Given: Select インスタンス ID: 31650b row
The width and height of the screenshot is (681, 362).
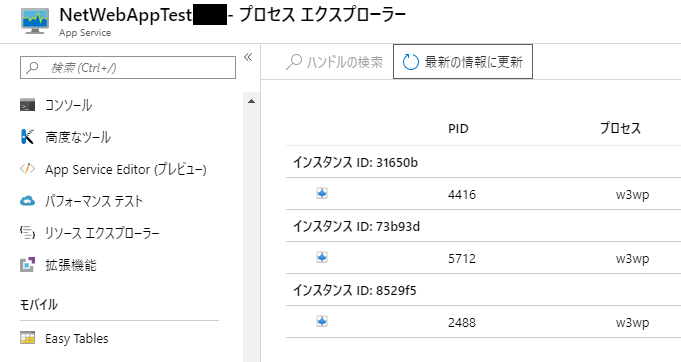Looking at the screenshot, I should [x=483, y=162].
